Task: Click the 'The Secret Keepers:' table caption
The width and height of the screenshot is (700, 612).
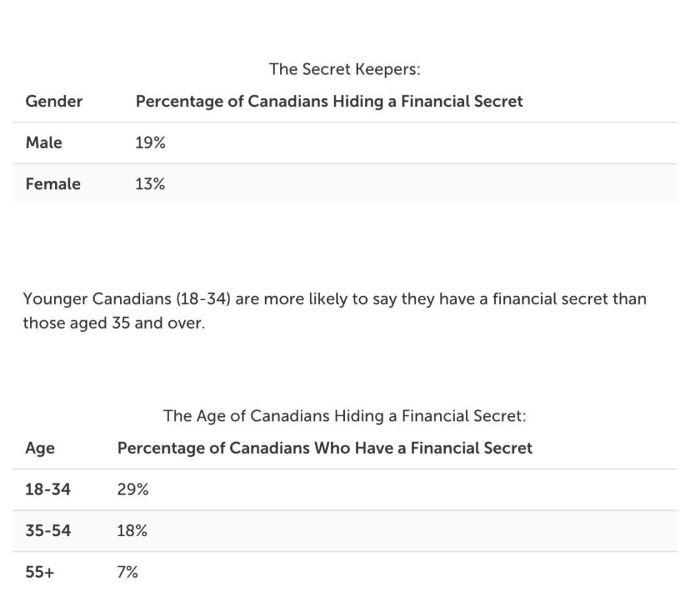Action: 345,69
